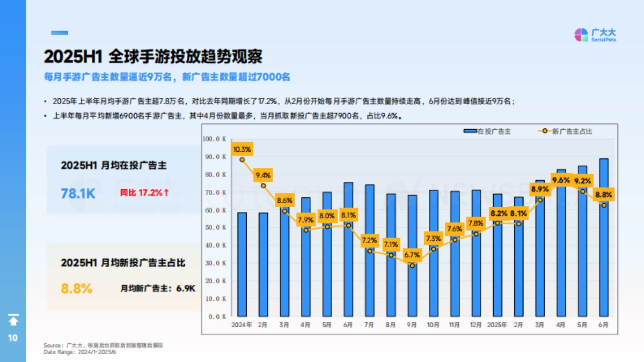Click the SocialPeta logo top right

pos(596,35)
